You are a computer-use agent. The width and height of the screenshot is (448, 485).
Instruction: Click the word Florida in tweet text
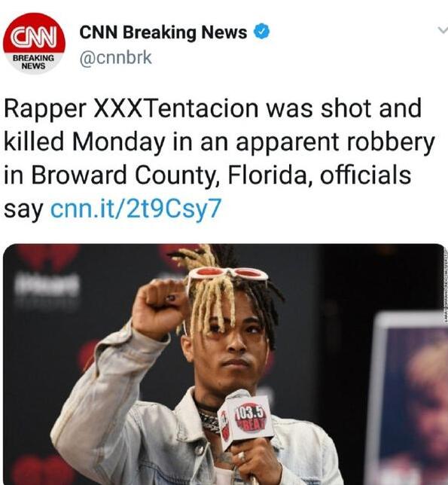click(x=267, y=175)
